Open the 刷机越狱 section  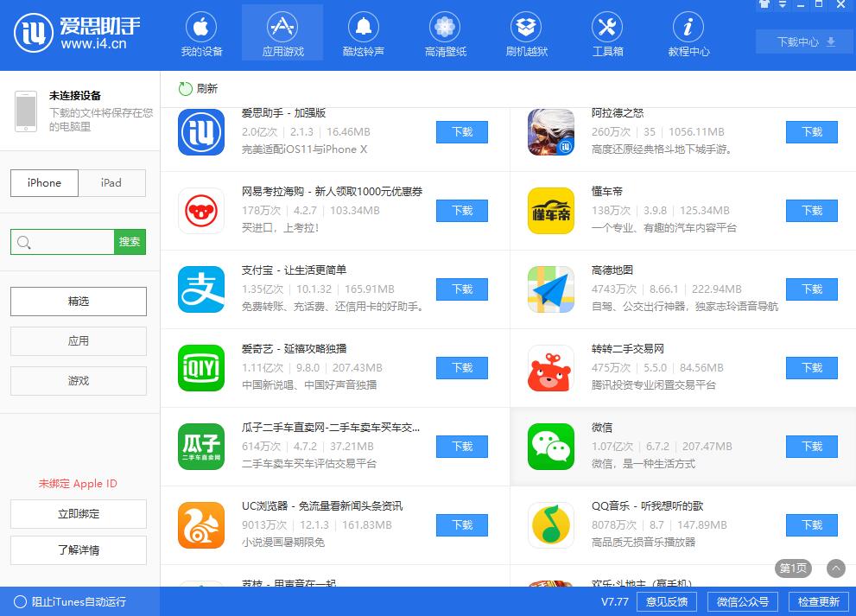526,34
